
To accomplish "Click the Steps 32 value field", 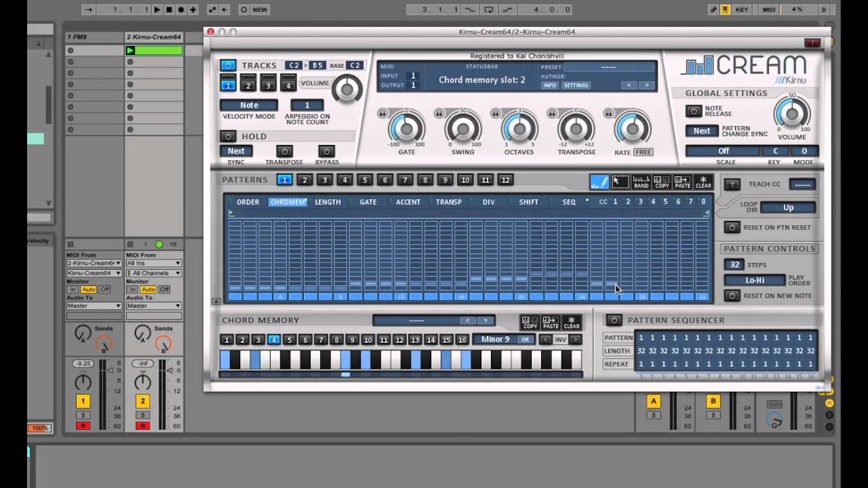I will coord(734,264).
